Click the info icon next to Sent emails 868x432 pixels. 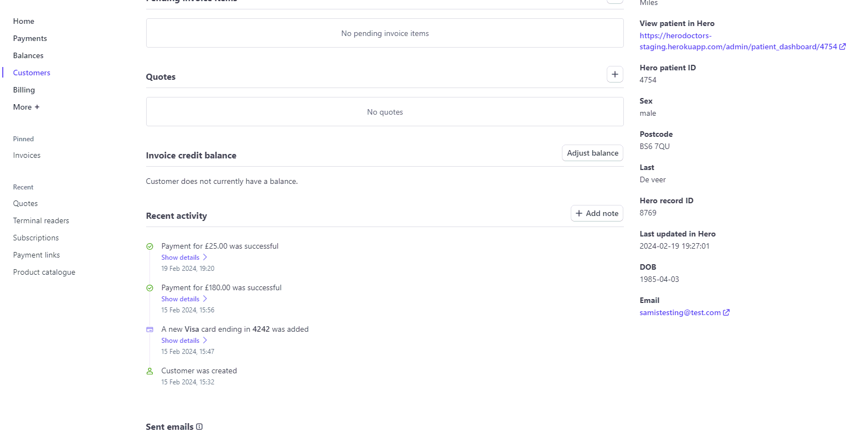point(199,426)
